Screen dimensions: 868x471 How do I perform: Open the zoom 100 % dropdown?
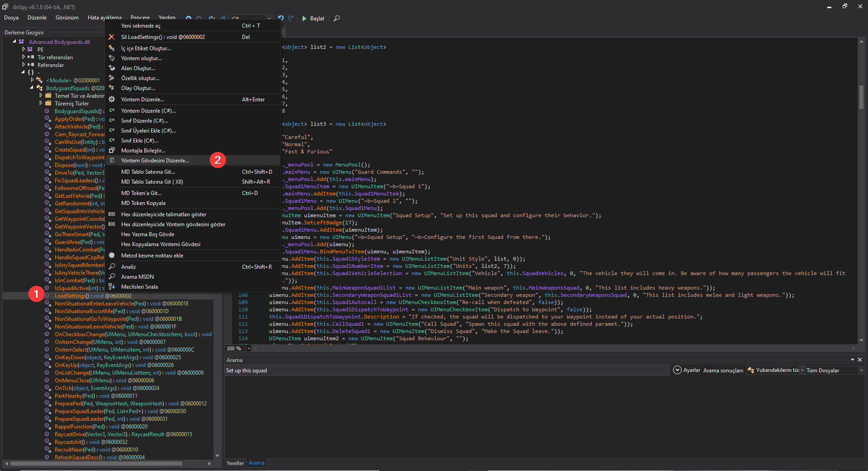[248, 348]
